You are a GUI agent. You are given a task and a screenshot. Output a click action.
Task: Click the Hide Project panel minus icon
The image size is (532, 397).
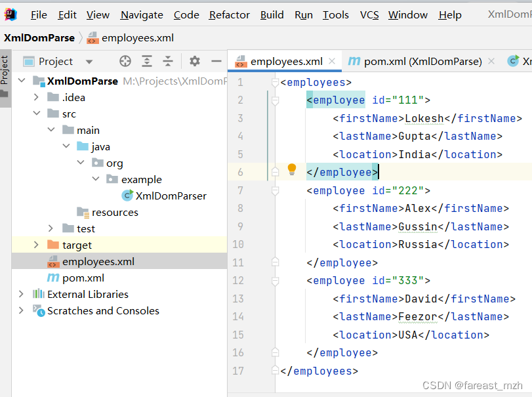(216, 61)
